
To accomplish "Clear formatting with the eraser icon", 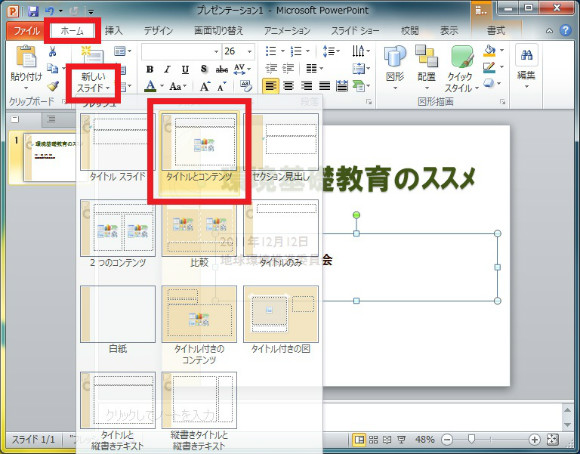I will click(246, 86).
